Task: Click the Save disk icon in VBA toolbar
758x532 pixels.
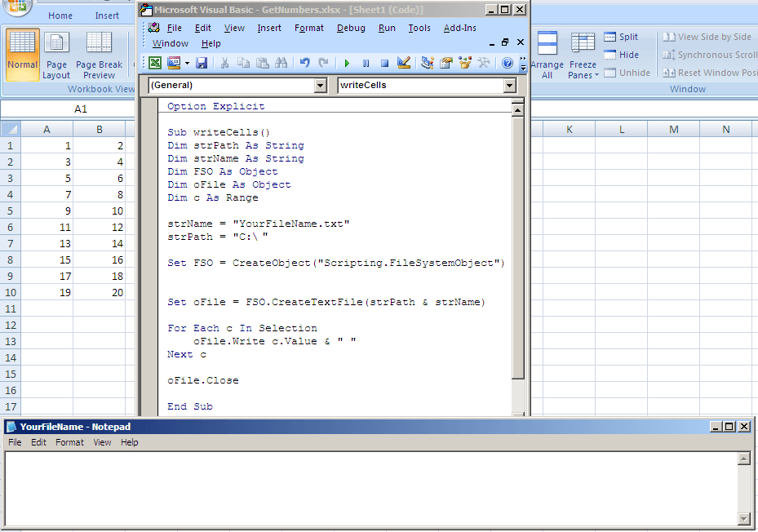Action: tap(202, 63)
